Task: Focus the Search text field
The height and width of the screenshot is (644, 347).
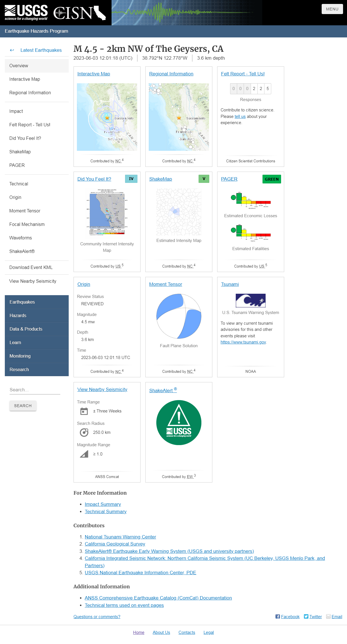Action: 35,390
